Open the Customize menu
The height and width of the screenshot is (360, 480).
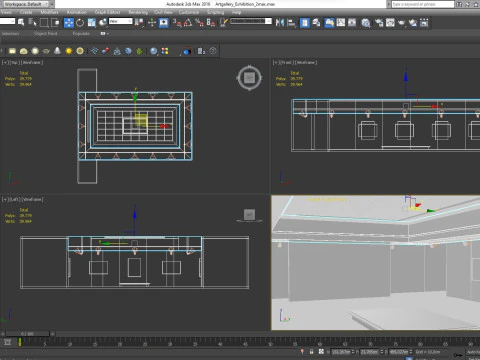pos(189,12)
